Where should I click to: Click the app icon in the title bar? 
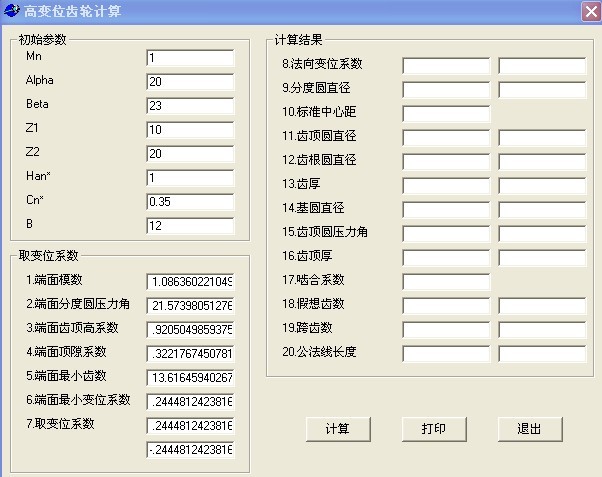click(x=12, y=11)
